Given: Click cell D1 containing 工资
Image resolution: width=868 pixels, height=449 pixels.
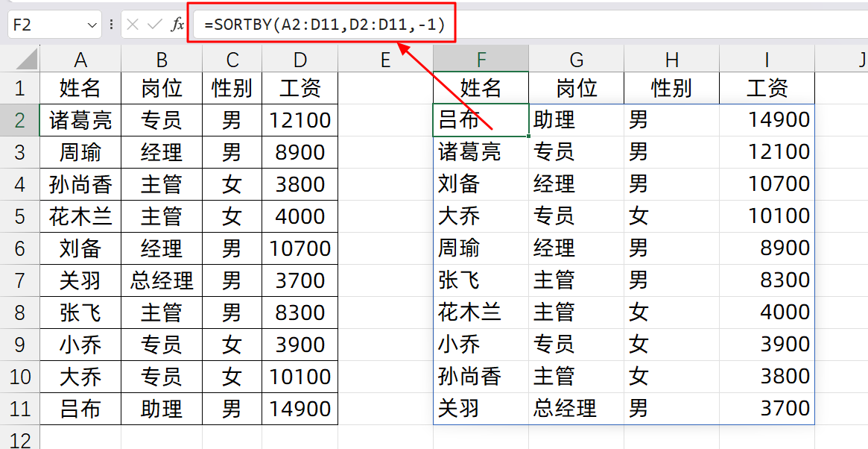Looking at the screenshot, I should (300, 88).
